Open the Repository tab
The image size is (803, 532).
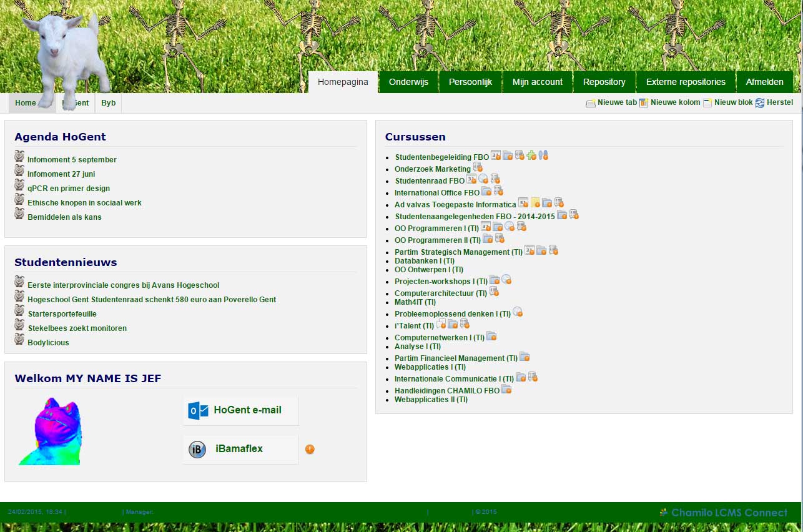coord(604,82)
